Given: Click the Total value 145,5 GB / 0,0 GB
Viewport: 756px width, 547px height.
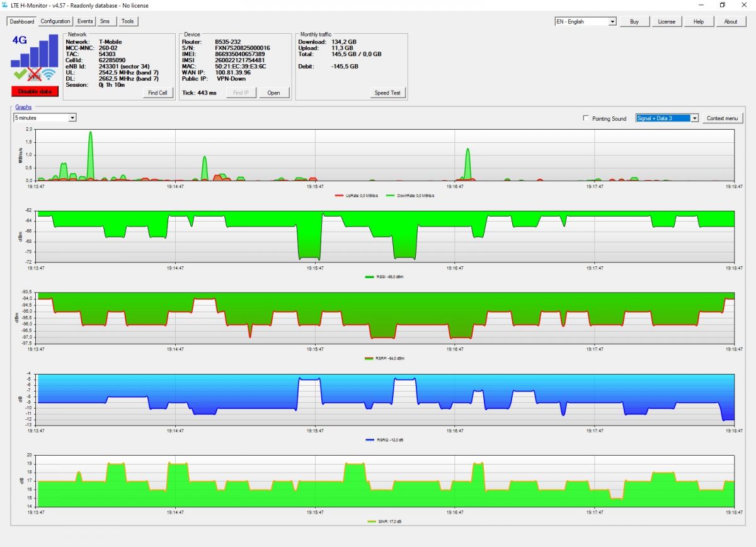Looking at the screenshot, I should tap(357, 54).
